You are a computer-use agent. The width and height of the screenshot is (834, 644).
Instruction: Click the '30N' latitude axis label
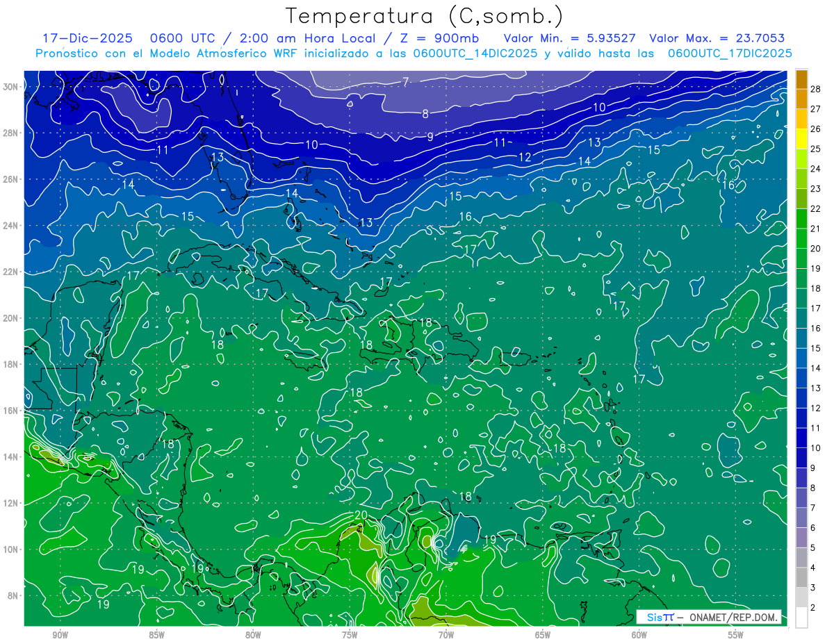12,86
